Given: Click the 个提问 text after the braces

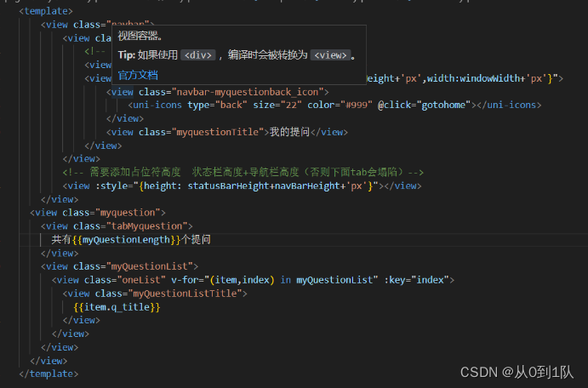Looking at the screenshot, I should click(196, 240).
